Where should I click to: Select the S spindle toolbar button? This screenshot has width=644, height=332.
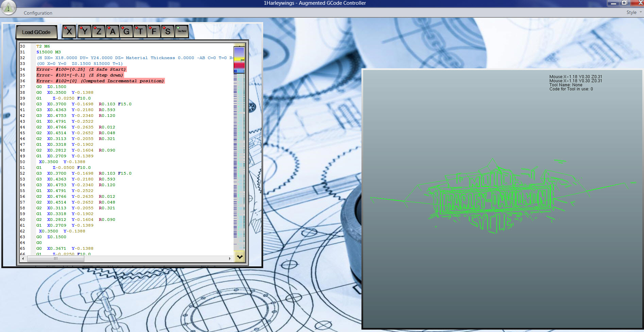click(168, 32)
